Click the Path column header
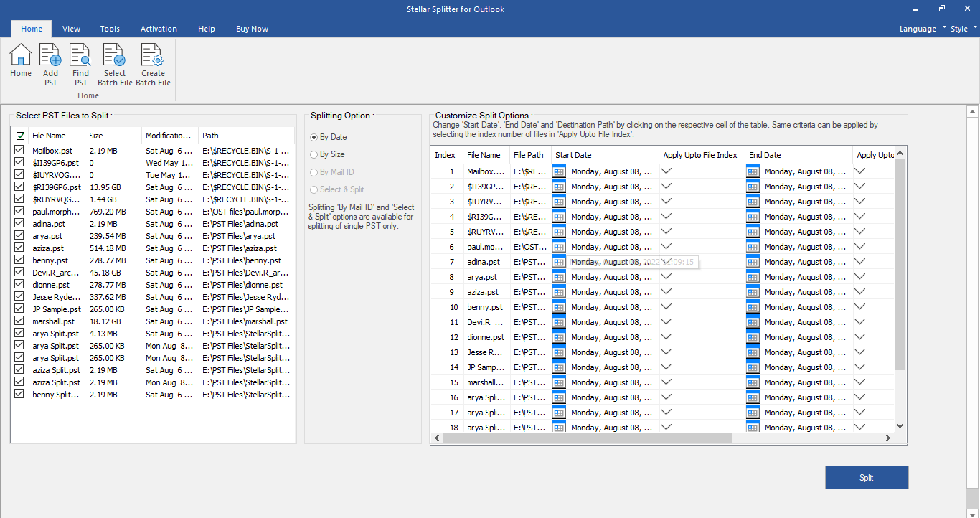980x518 pixels. (x=246, y=136)
